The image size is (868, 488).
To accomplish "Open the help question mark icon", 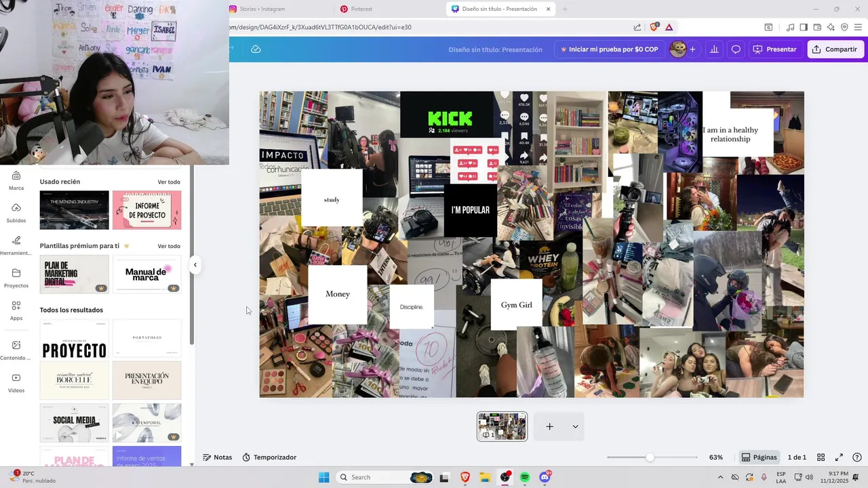I will tap(857, 457).
